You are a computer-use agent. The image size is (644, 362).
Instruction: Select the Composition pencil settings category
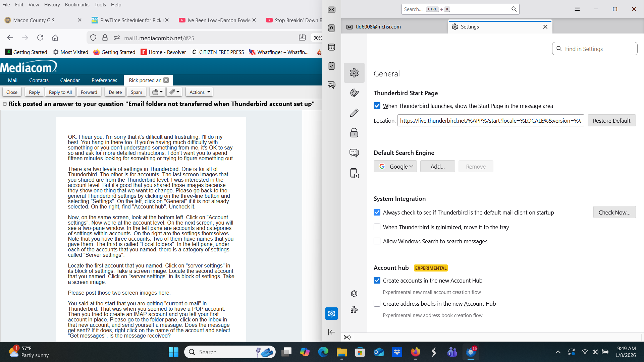coord(354,113)
